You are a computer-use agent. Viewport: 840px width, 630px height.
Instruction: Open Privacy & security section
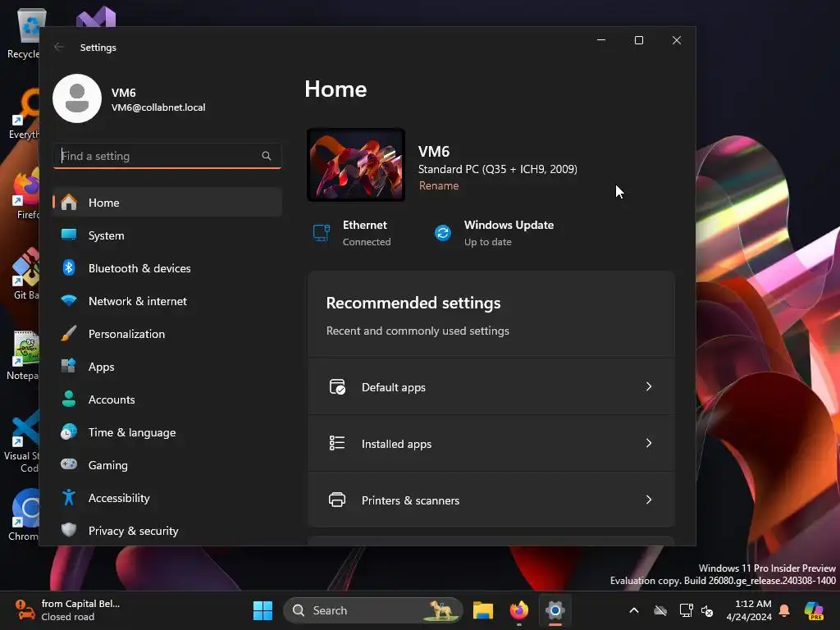[x=167, y=531]
